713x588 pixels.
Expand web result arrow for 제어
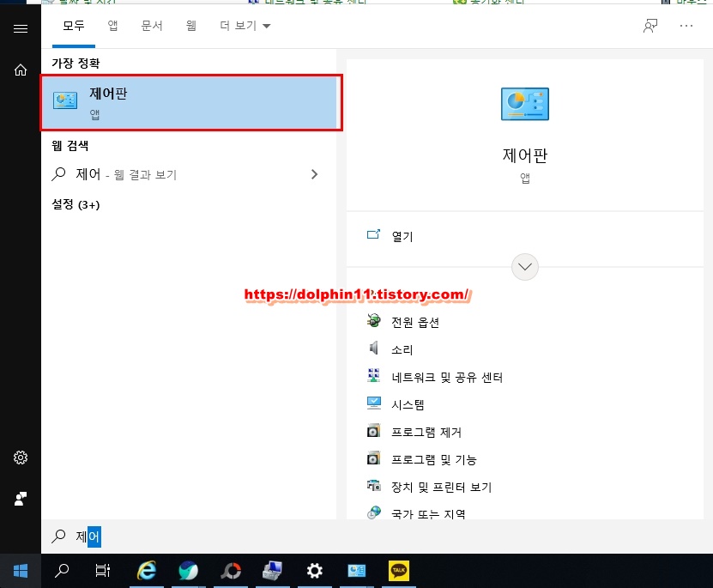point(315,174)
